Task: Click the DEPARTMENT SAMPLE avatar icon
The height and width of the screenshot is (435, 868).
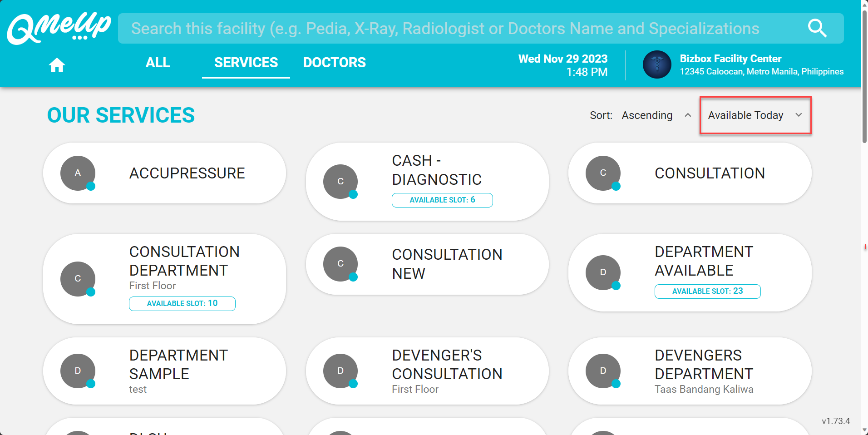Action: (77, 371)
